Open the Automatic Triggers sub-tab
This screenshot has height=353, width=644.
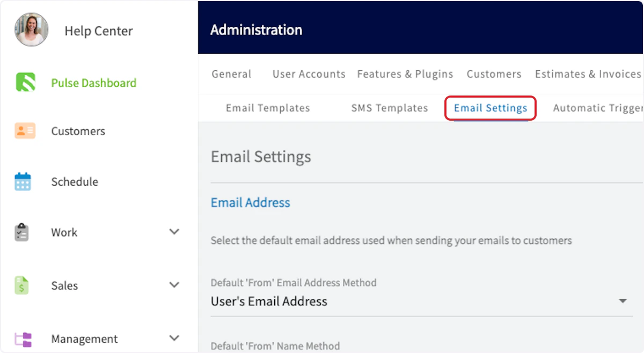(x=598, y=108)
